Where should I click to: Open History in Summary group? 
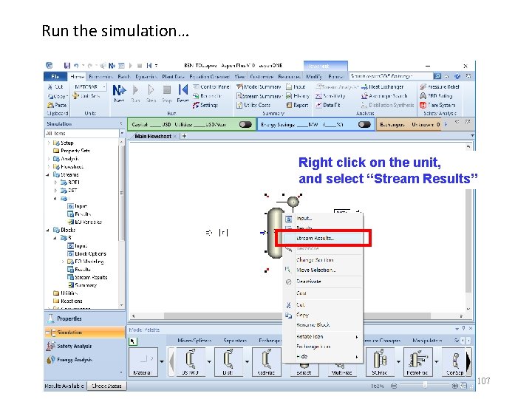click(x=298, y=96)
